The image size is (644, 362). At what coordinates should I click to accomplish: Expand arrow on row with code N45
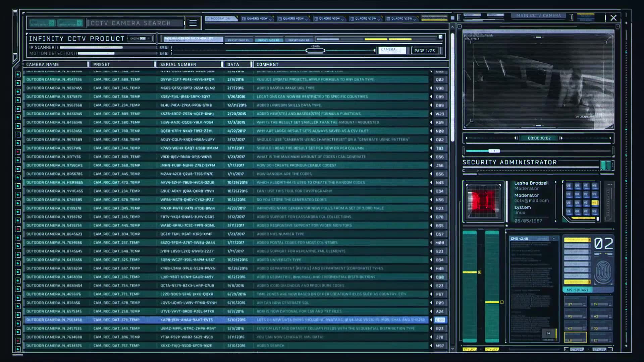pyautogui.click(x=431, y=183)
